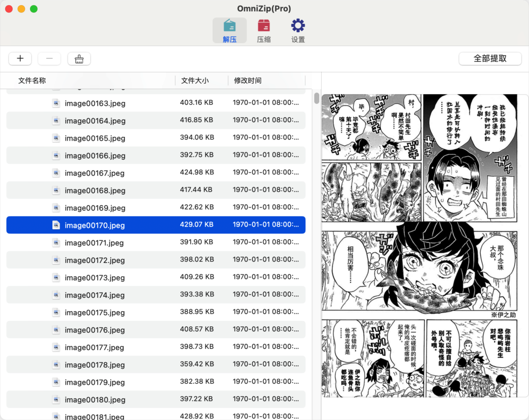Switch to the 解压 (extract) tab
The image size is (529, 420).
(x=230, y=31)
